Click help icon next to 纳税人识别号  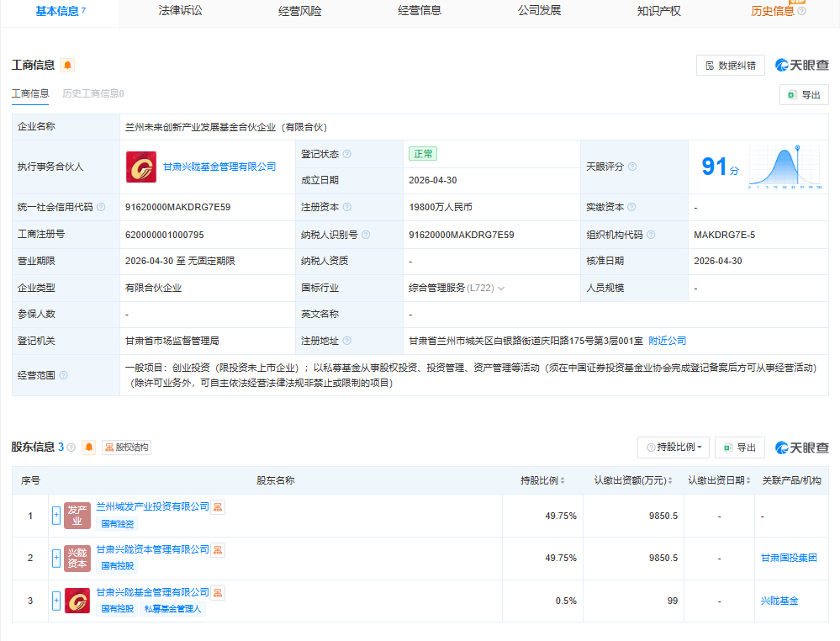pos(366,235)
